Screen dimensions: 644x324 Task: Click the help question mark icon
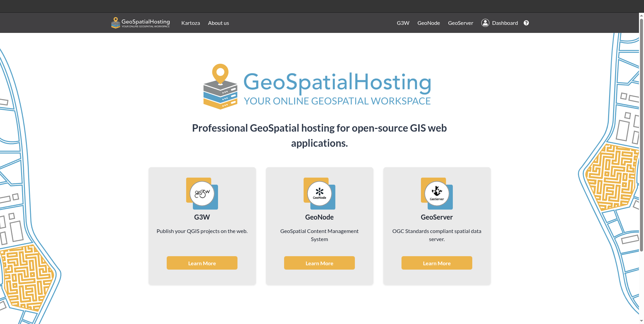[x=526, y=23]
